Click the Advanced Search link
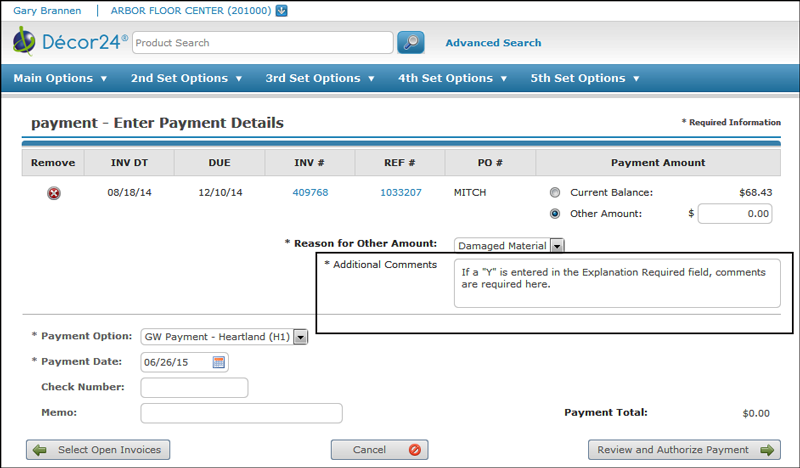 coord(493,43)
